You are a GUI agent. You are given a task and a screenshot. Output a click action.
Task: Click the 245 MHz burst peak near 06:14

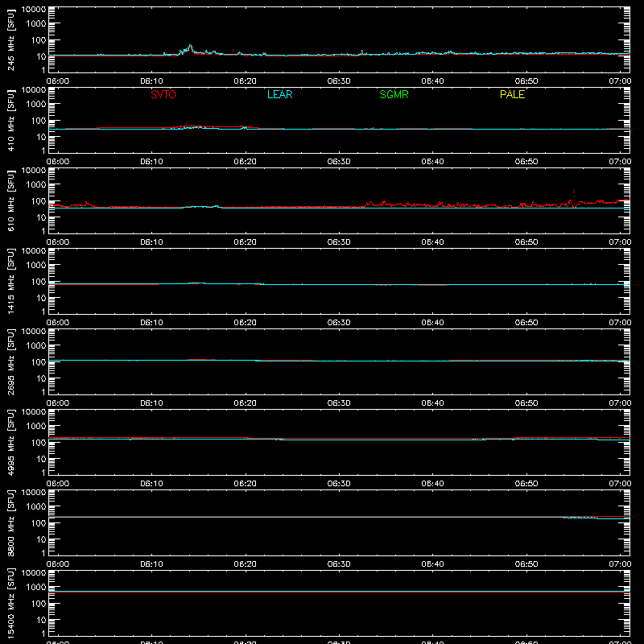pyautogui.click(x=190, y=47)
